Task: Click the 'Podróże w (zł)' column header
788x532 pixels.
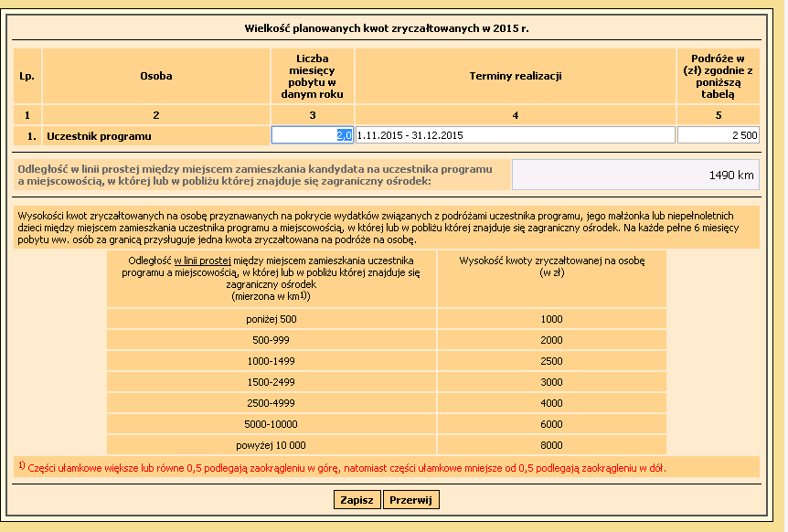Action: click(x=719, y=76)
